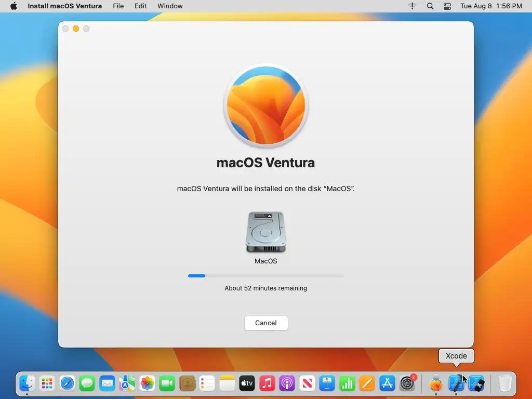Launch Numbers from the Dock
The width and height of the screenshot is (532, 399).
[x=347, y=383]
